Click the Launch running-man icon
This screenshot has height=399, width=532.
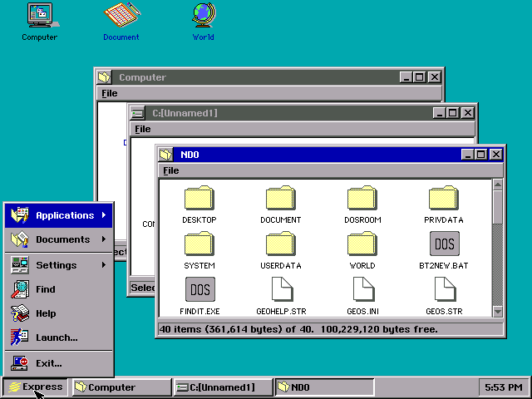[x=19, y=337]
